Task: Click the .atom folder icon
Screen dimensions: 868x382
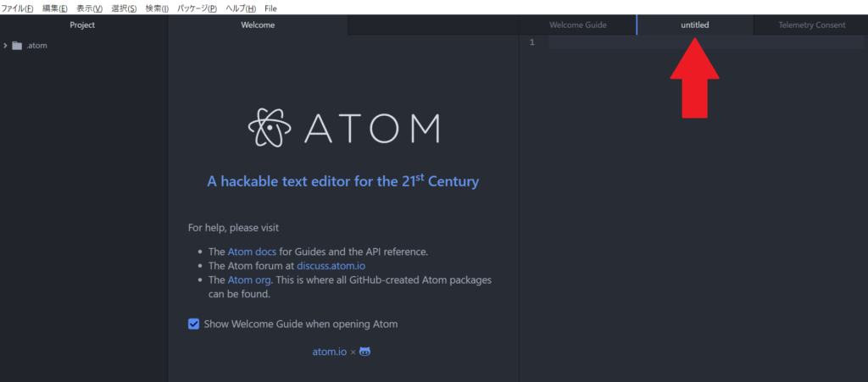Action: [x=17, y=46]
